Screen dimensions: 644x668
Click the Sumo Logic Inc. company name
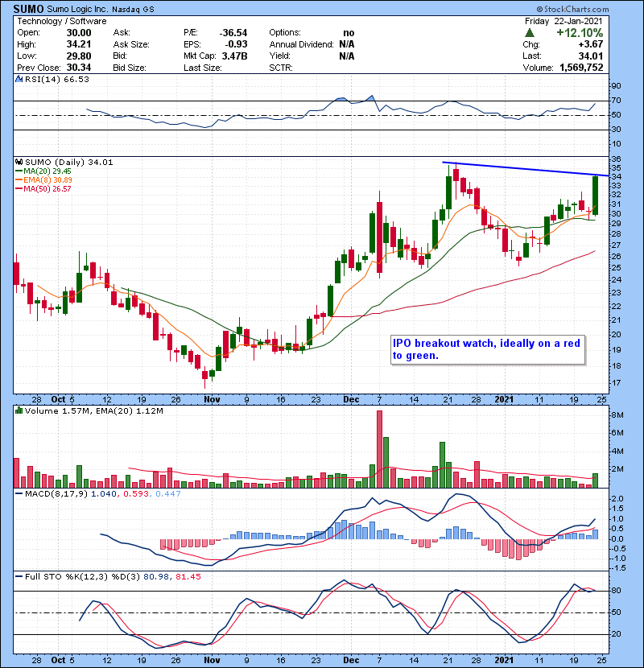click(x=76, y=9)
